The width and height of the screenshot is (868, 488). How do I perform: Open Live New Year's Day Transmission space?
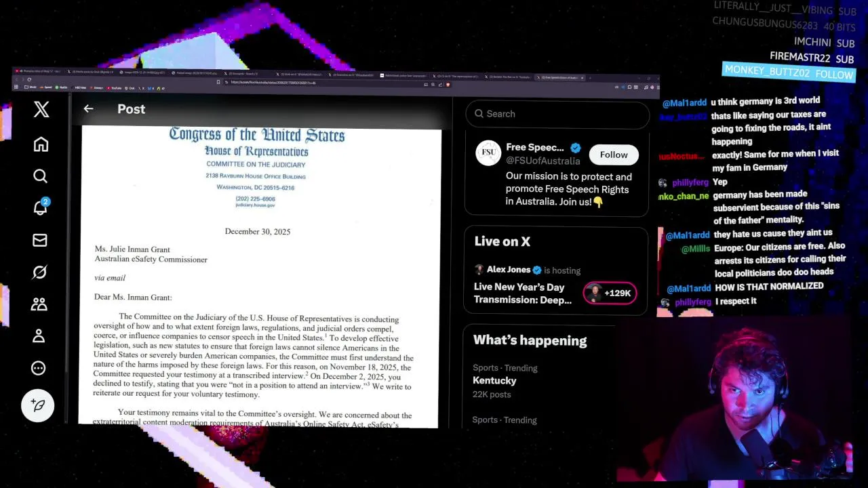[x=523, y=293]
